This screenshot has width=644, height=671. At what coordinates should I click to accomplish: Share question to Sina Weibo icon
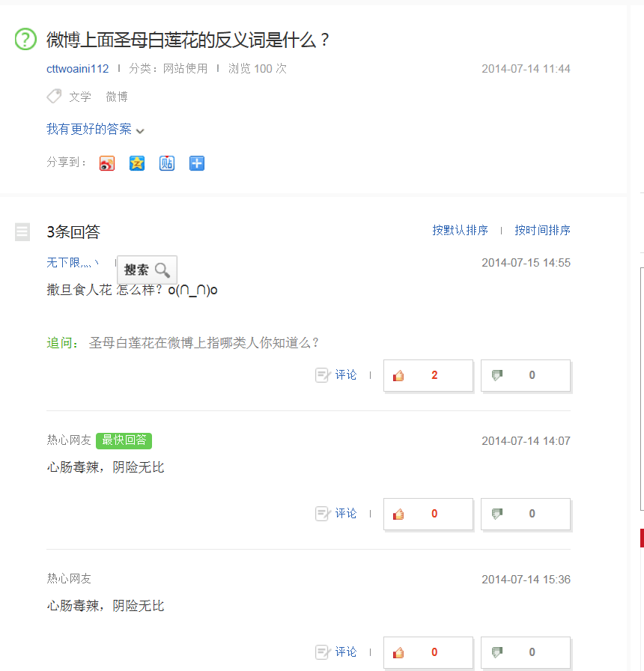107,163
